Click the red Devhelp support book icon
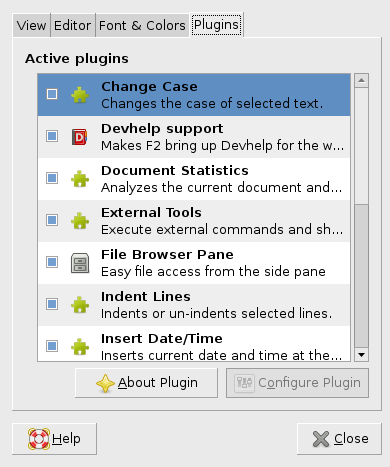Image resolution: width=390 pixels, height=467 pixels. click(80, 136)
